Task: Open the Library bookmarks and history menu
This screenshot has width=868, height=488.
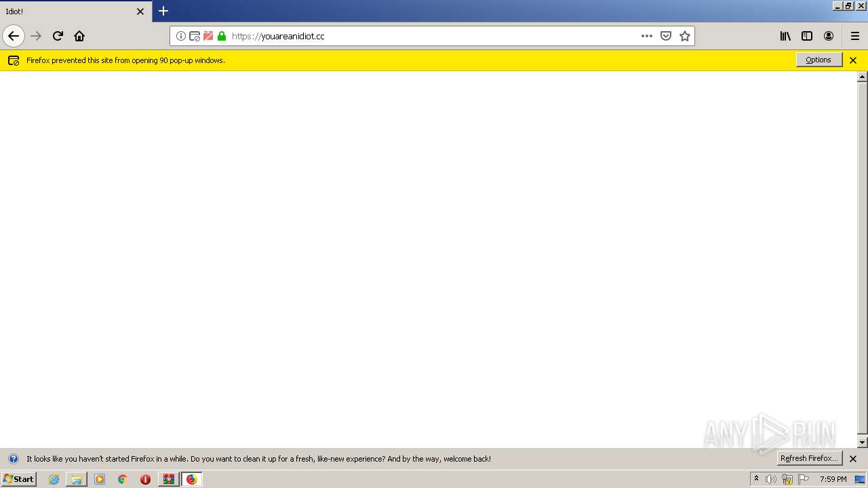Action: click(785, 36)
